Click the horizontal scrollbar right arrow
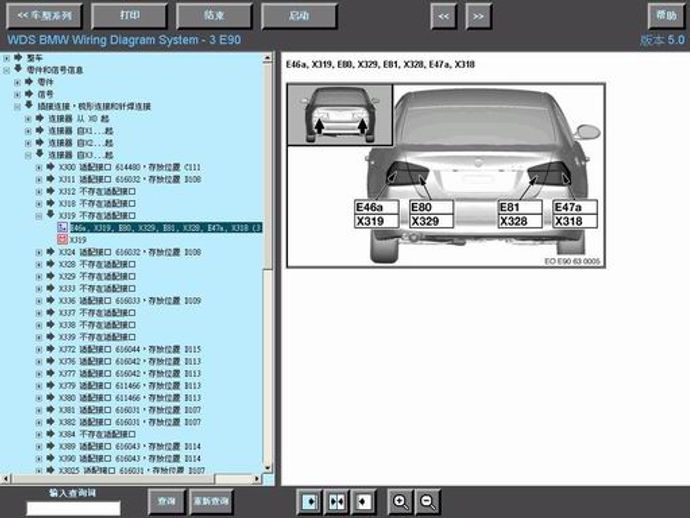This screenshot has width=690, height=518. coord(257,478)
